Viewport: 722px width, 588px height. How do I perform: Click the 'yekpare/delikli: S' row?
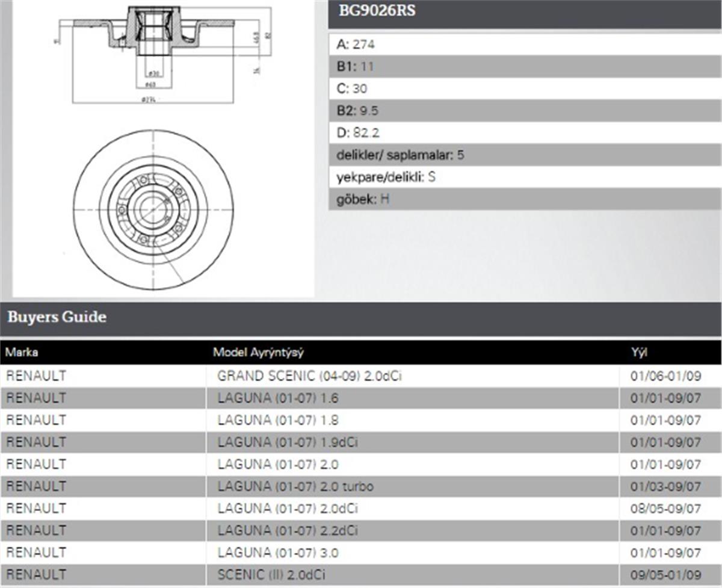click(525, 177)
